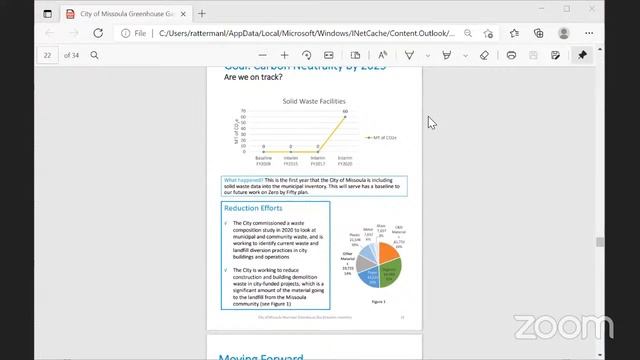Image resolution: width=640 pixels, height=360 pixels.
Task: Open the tab actions menu icon
Action: [x=47, y=14]
